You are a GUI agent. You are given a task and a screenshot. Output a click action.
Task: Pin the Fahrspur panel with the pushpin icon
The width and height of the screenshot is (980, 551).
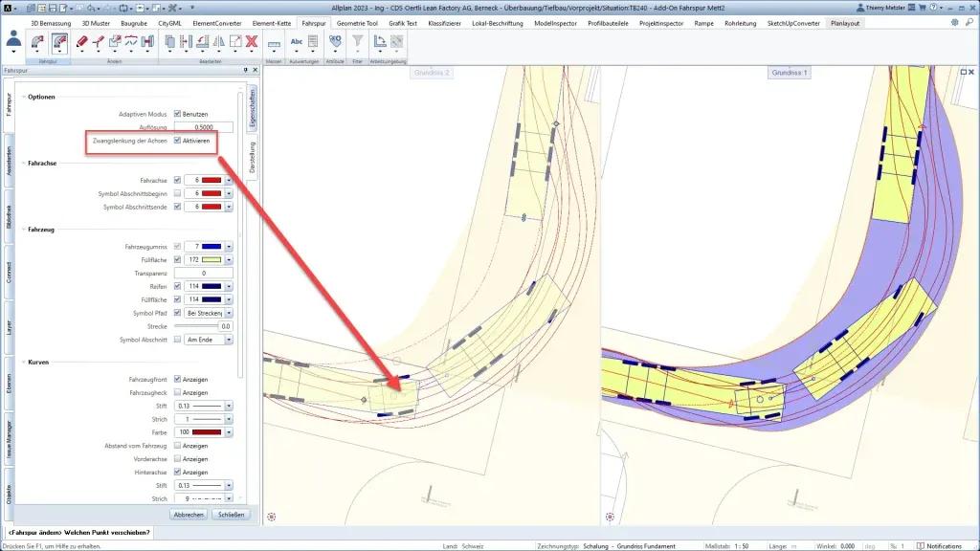click(245, 71)
